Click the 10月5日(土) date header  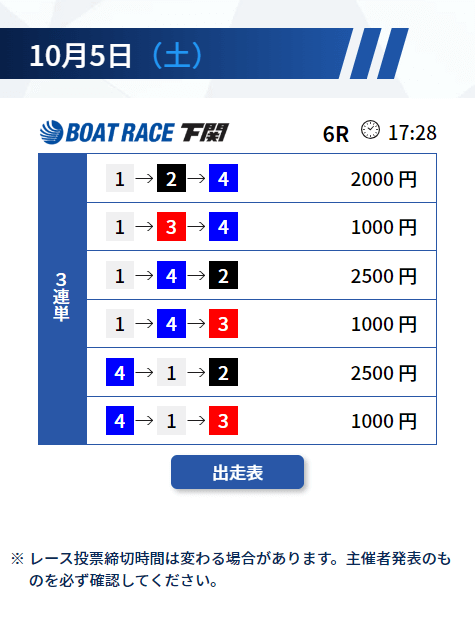tap(115, 55)
